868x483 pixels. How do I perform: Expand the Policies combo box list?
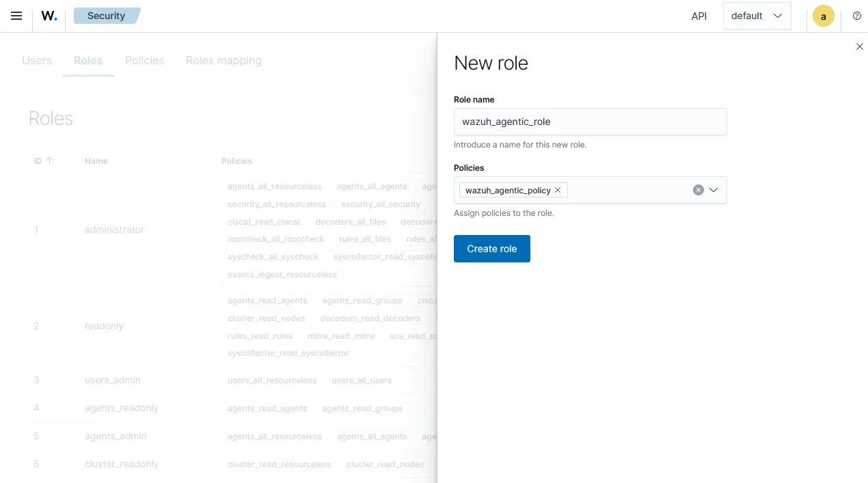[714, 190]
